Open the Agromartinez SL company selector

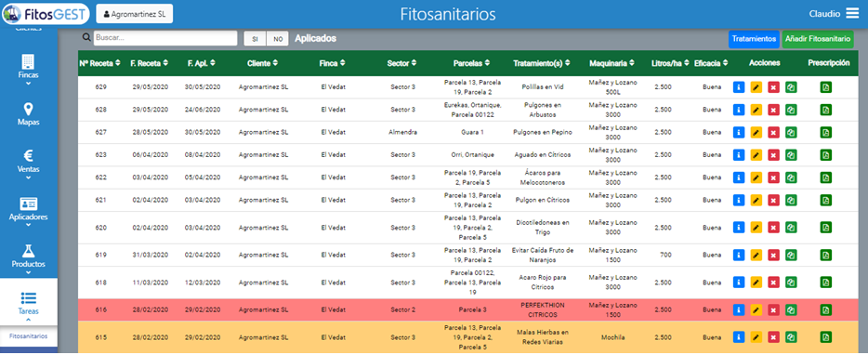pos(135,14)
